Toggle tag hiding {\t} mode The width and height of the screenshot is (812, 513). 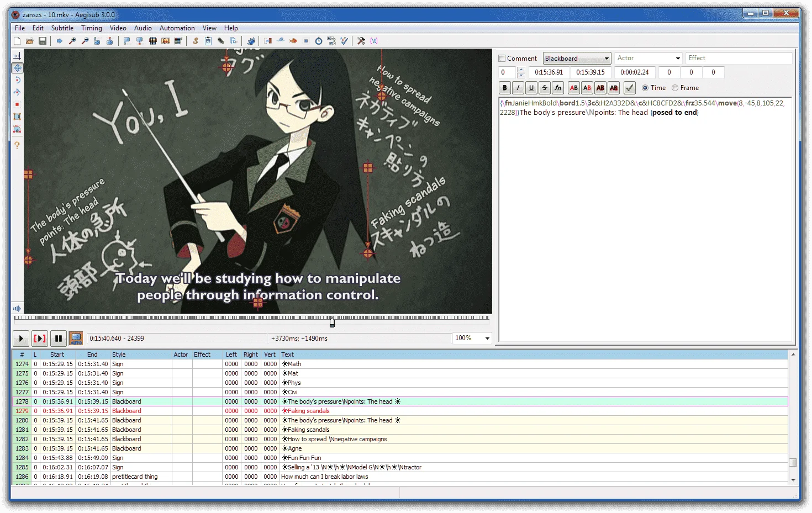374,41
